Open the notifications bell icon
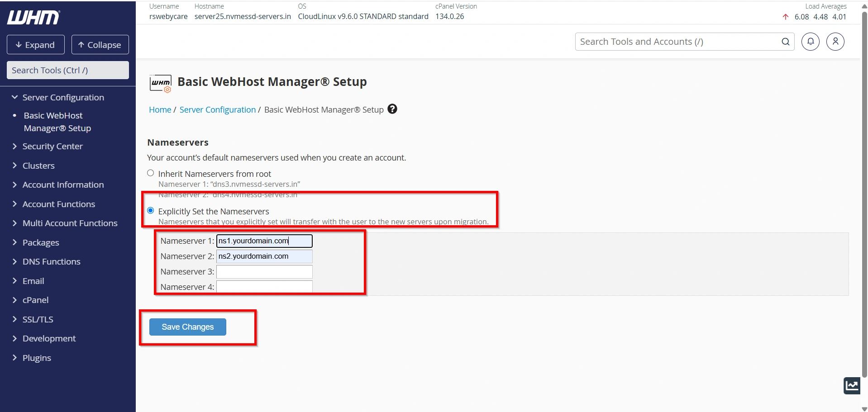The width and height of the screenshot is (868, 412). coord(810,42)
